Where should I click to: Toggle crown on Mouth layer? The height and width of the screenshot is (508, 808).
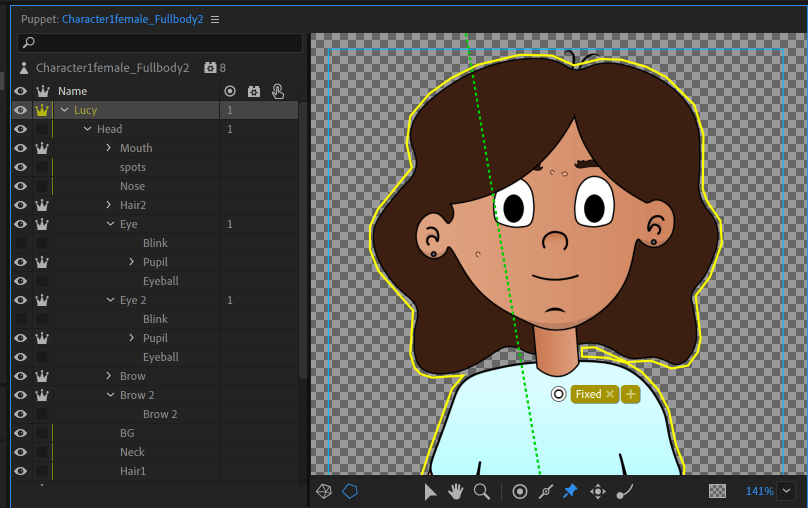point(42,148)
